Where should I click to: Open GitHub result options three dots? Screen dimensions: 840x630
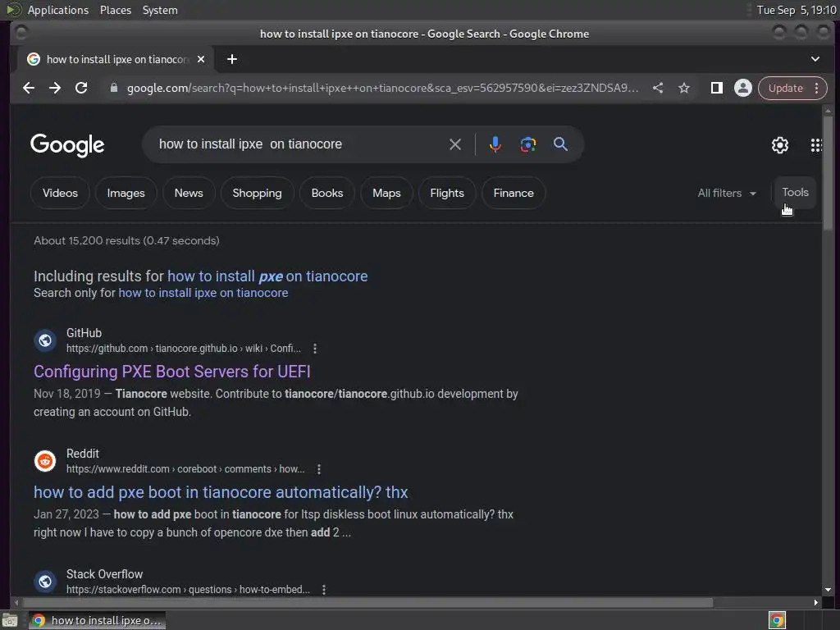pyautogui.click(x=315, y=349)
